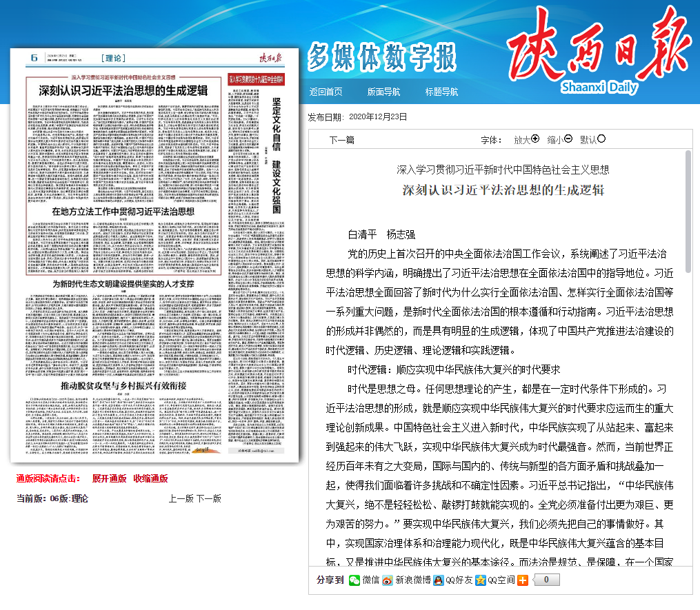700x610 pixels.
Task: Click the author names 白清平 杨志强
Action: point(381,234)
